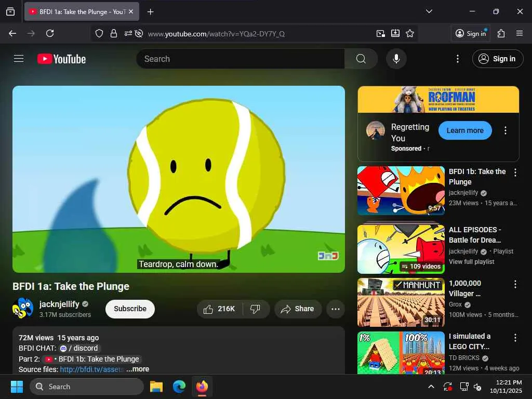Open menu for BFDI 1b video
The width and height of the screenshot is (532, 399).
515,172
